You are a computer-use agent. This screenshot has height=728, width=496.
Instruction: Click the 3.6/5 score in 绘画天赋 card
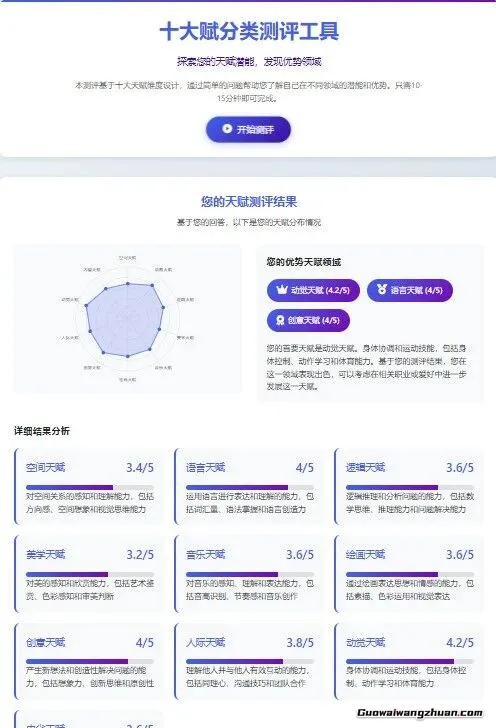tap(460, 554)
